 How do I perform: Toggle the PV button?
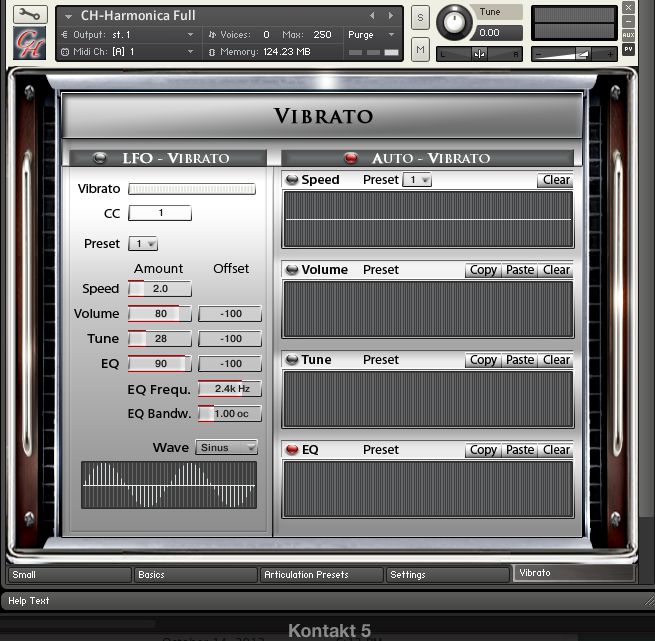(628, 49)
